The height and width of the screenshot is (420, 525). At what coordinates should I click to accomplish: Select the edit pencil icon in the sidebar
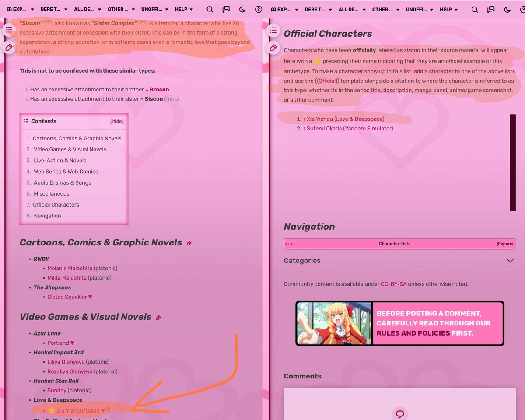coord(9,47)
